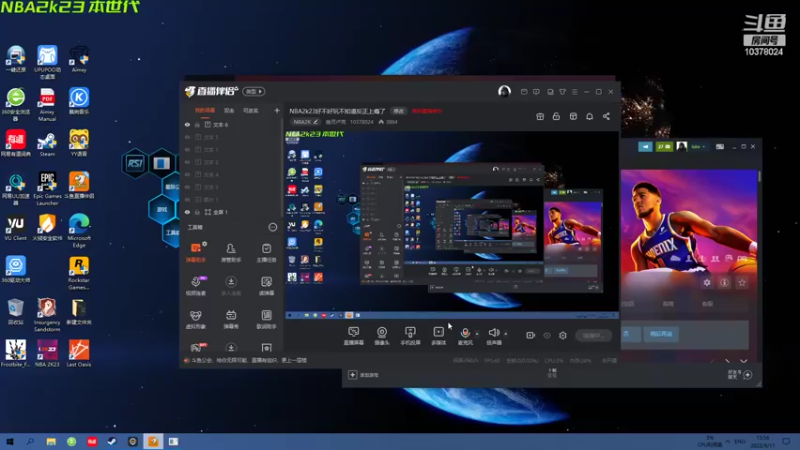This screenshot has height=450, width=800.
Task: Click the 修改 button next to stream title
Action: click(398, 111)
